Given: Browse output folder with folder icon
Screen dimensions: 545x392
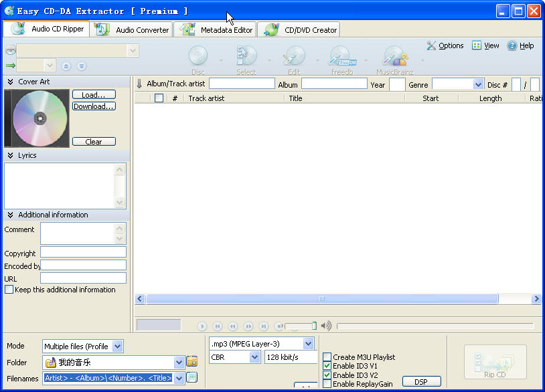Looking at the screenshot, I should coord(192,362).
